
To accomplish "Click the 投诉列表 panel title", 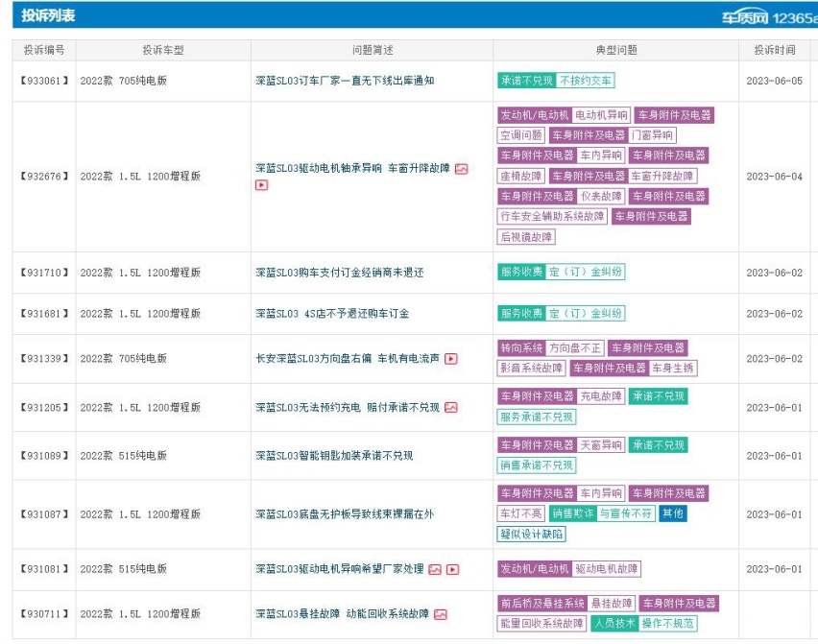I will click(x=48, y=15).
